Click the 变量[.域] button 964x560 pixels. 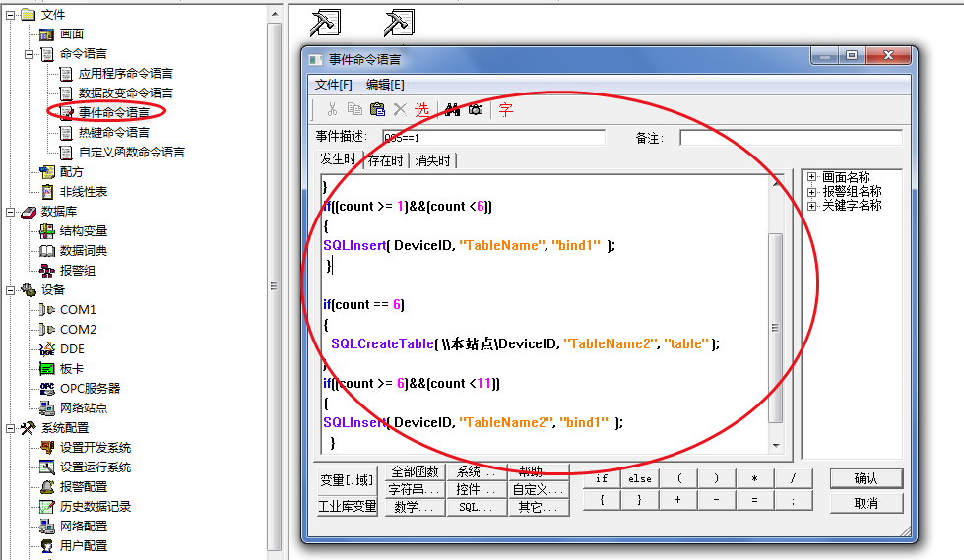(347, 480)
